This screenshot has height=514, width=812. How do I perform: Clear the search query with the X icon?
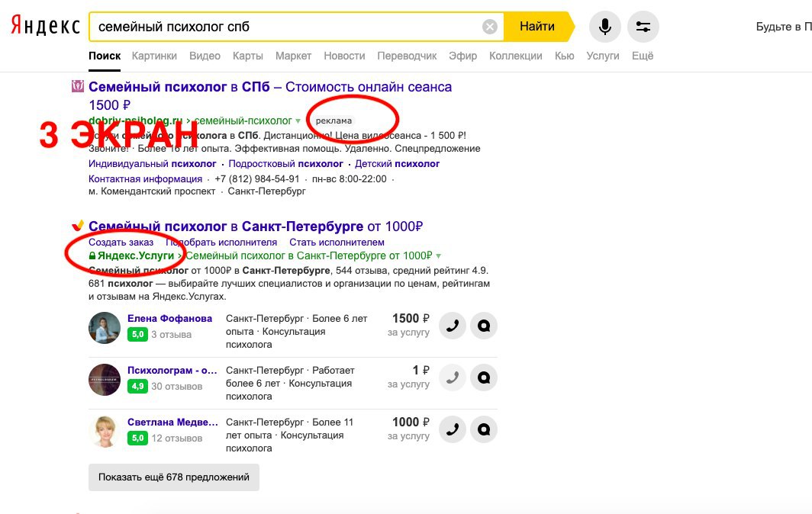489,27
